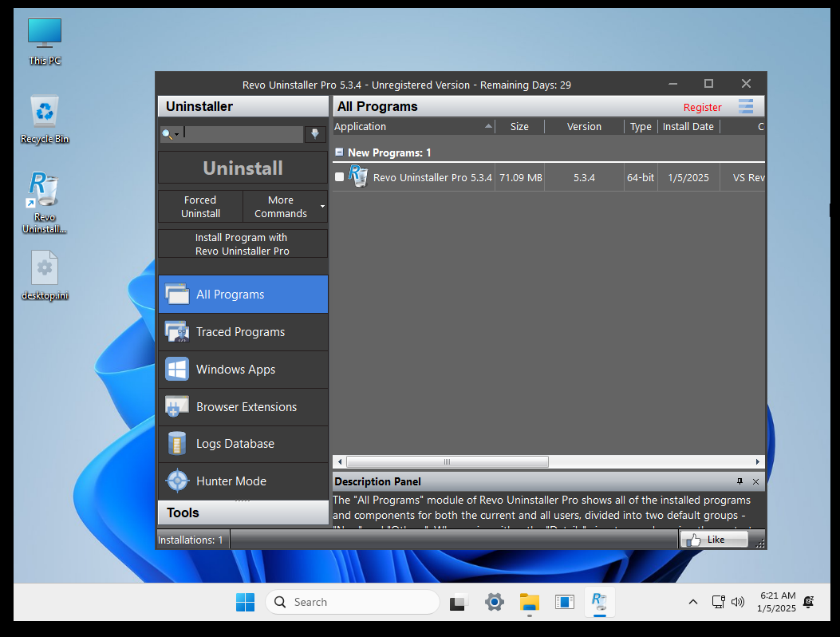Viewport: 840px width, 637px height.
Task: Select the Logs Database menu item
Action: (243, 444)
